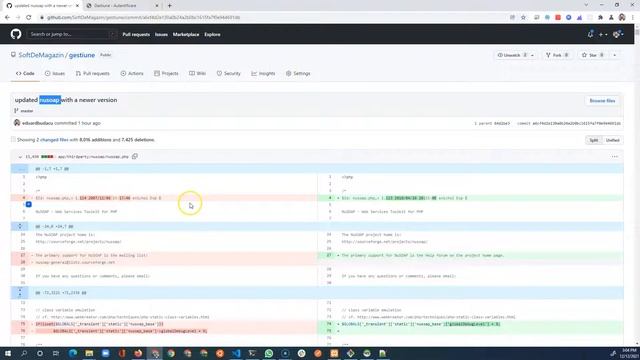Open the file diff three-dots menu
The width and height of the screenshot is (640, 360).
click(x=615, y=157)
